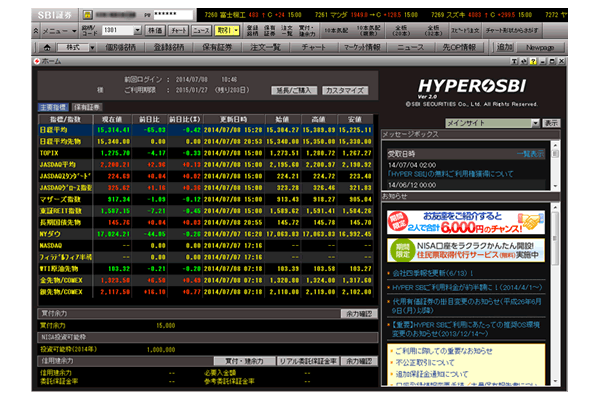Open the 保有証券 toolbar shortcut
Viewport: 600px width, 400px height.
(x=269, y=30)
